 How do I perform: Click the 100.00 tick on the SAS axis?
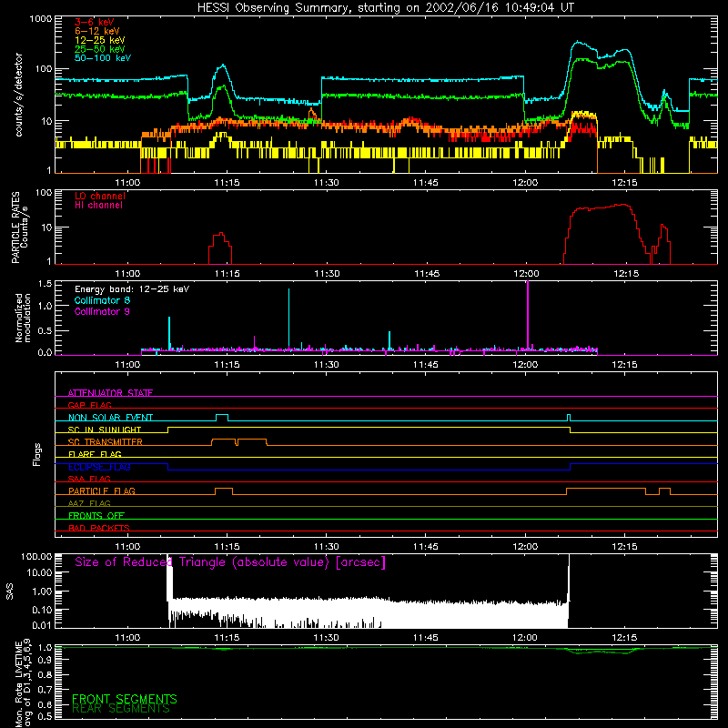tap(36, 556)
